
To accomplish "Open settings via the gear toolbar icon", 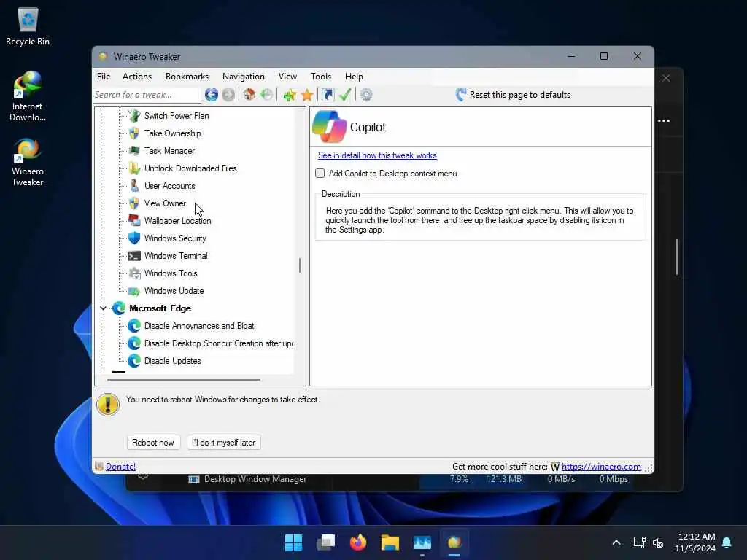I will click(x=366, y=95).
